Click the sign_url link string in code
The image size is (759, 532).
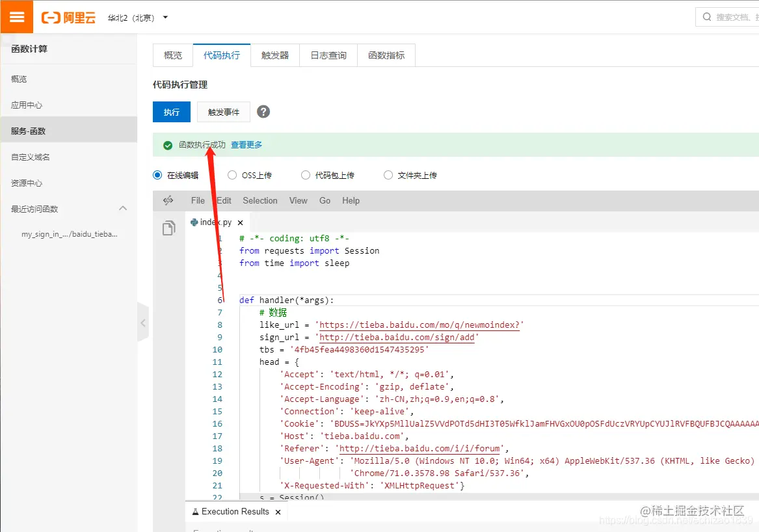(397, 338)
